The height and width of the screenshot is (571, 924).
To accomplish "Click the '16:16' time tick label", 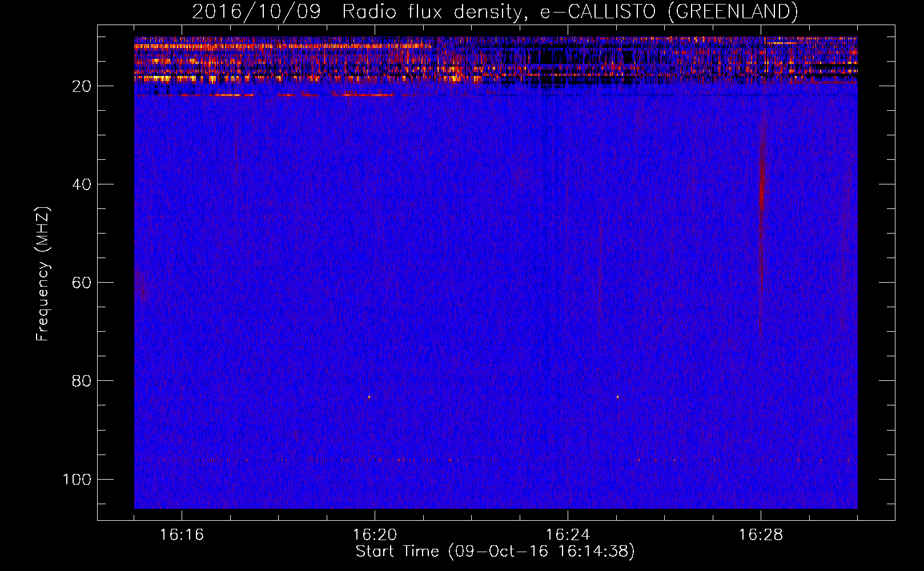I will pos(182,535).
